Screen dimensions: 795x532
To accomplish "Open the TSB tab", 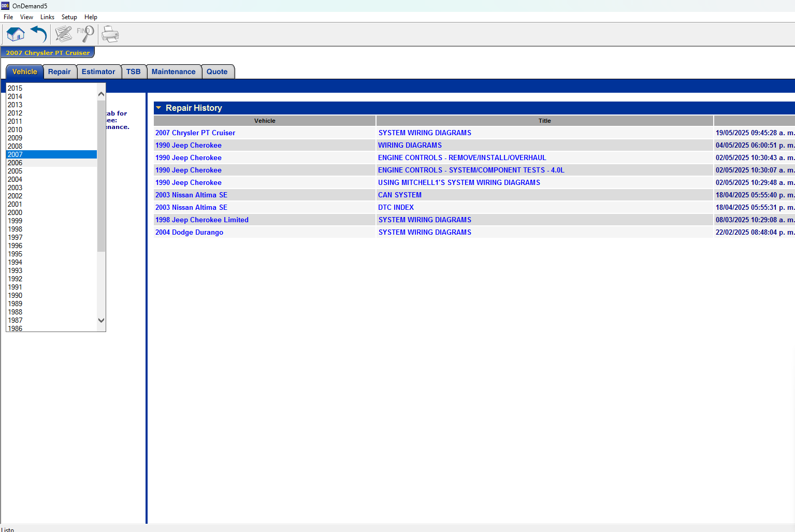I will click(133, 71).
